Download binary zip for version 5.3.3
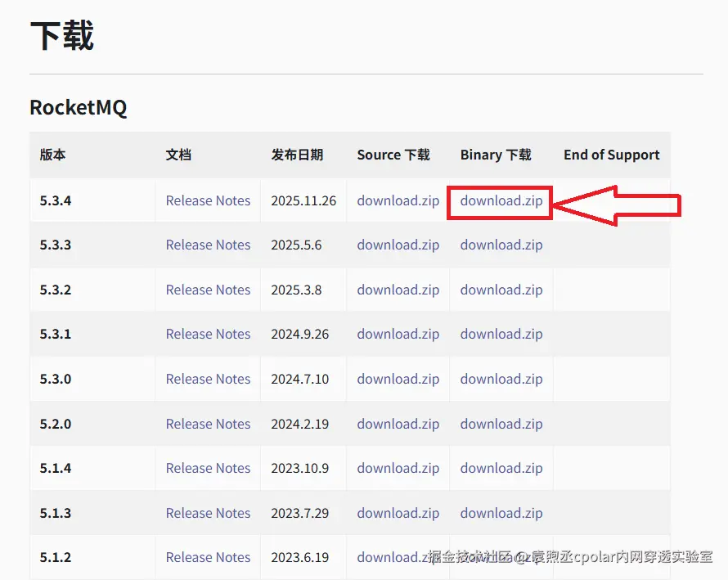 [x=501, y=245]
